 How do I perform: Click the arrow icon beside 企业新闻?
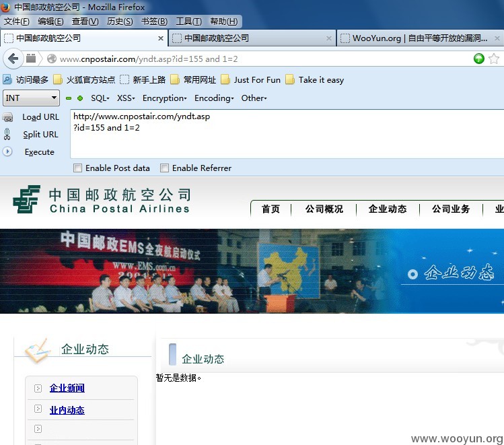coord(38,388)
